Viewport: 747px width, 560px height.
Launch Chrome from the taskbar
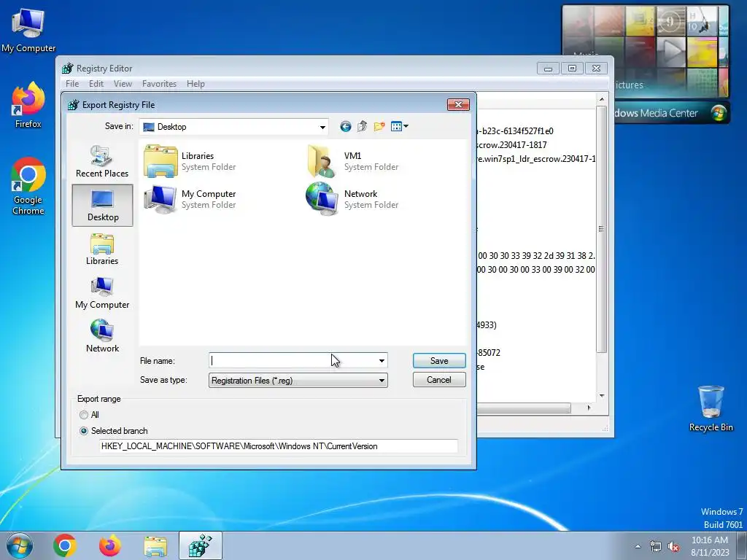65,545
